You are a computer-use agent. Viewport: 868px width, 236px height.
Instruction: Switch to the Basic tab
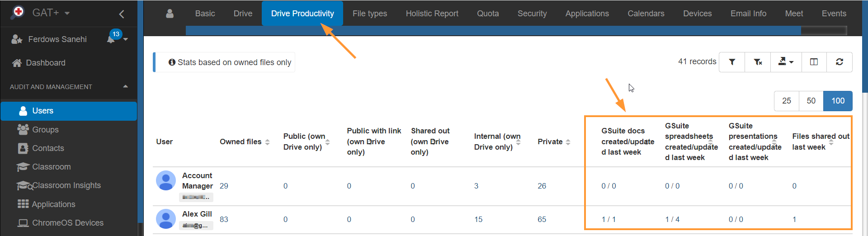pyautogui.click(x=205, y=14)
